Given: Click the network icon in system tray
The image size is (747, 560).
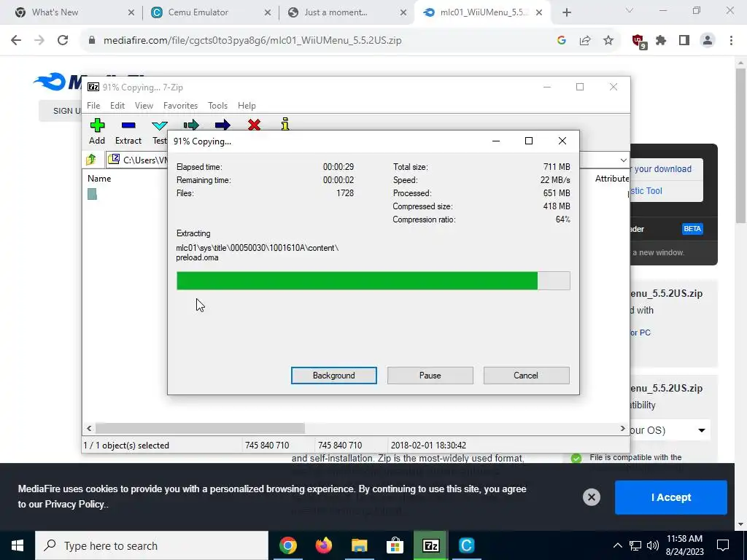Looking at the screenshot, I should click(635, 545).
